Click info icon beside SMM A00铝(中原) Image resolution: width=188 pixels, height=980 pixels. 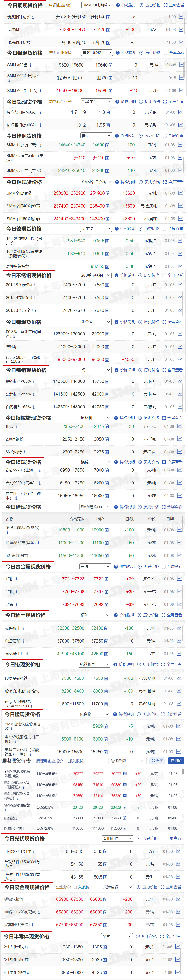(40, 91)
